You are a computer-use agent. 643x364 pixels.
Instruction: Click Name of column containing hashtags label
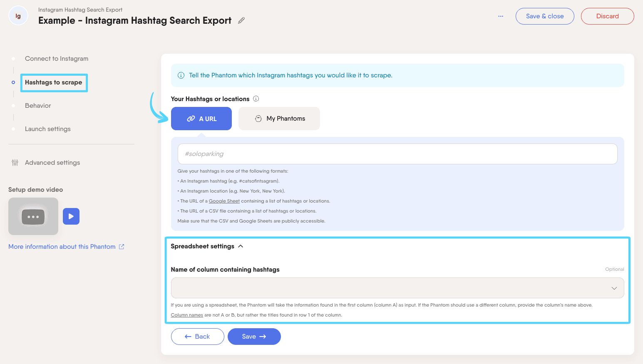tap(225, 270)
